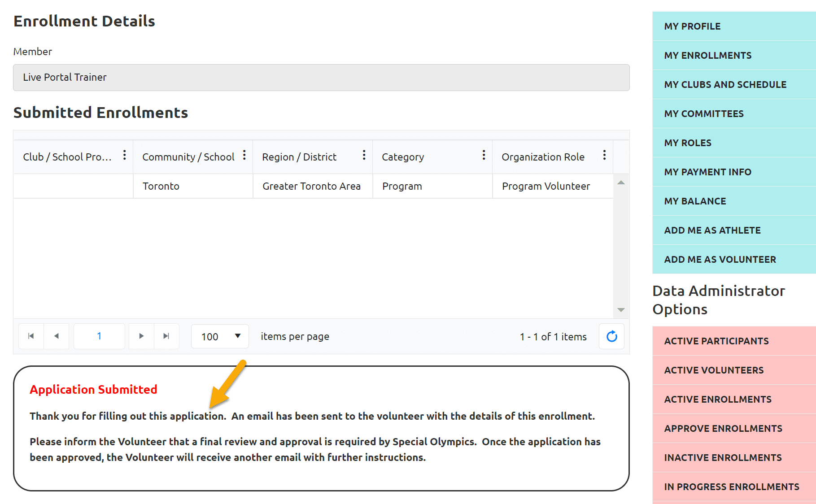Sort by Club / School Program column
The image size is (816, 504).
67,157
